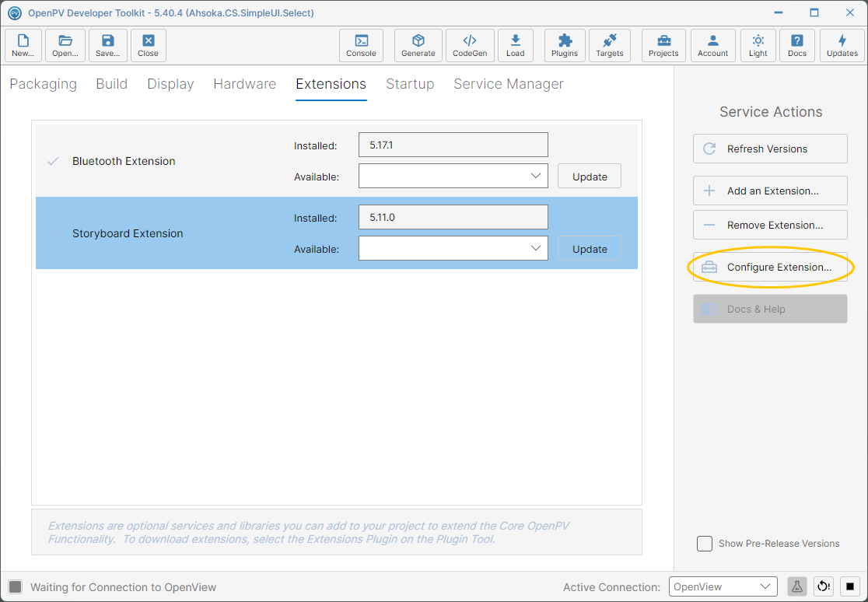Click the Waiting for Connection to OpenView status text
The height and width of the screenshot is (602, 868).
tap(124, 587)
